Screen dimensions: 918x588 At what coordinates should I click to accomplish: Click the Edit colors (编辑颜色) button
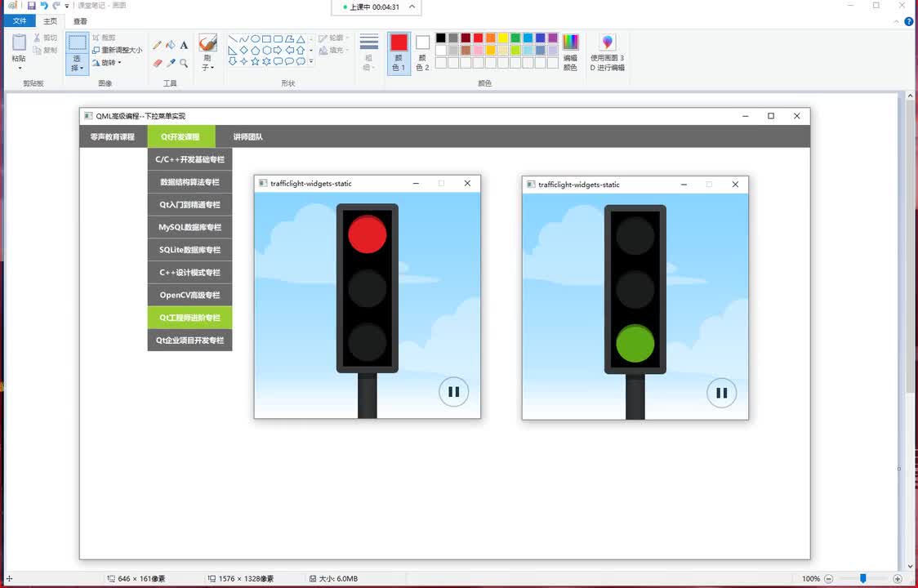[570, 53]
